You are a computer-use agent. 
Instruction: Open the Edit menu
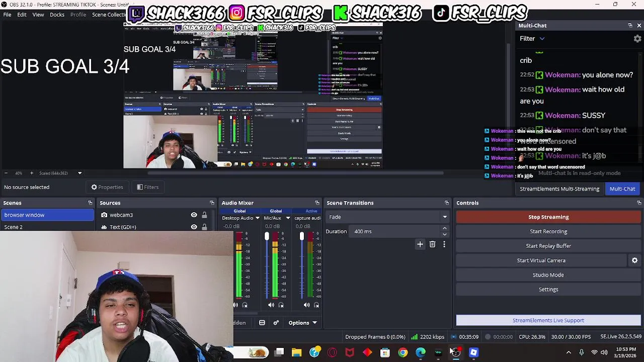pyautogui.click(x=22, y=15)
